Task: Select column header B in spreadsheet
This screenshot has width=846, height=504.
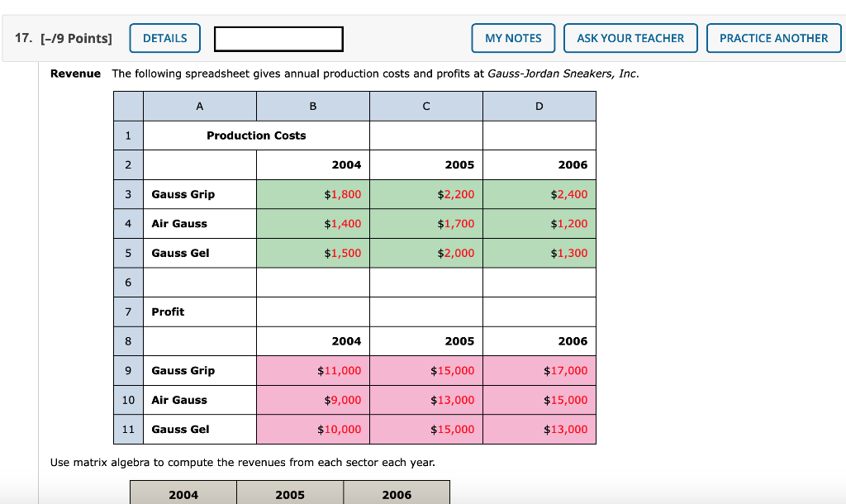Action: 313,107
